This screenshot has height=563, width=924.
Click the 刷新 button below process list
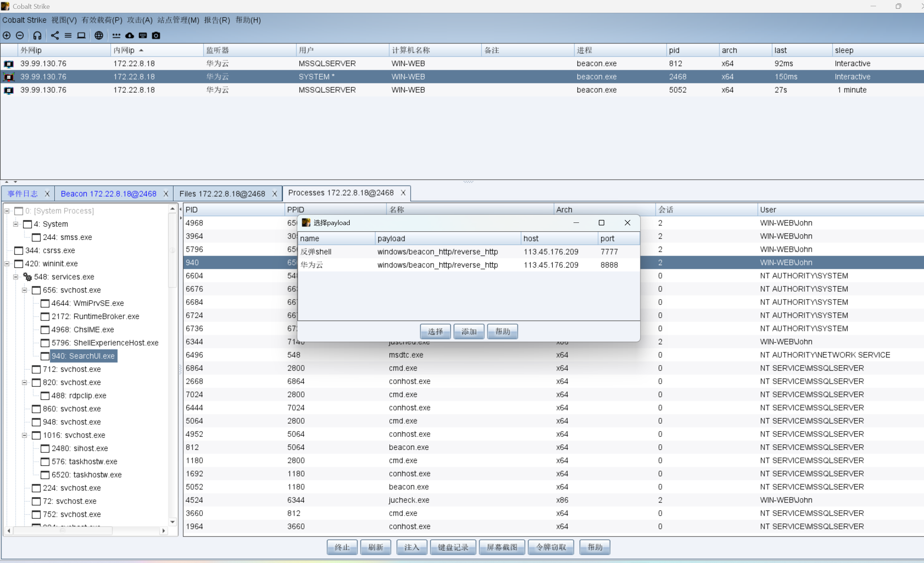click(x=375, y=547)
